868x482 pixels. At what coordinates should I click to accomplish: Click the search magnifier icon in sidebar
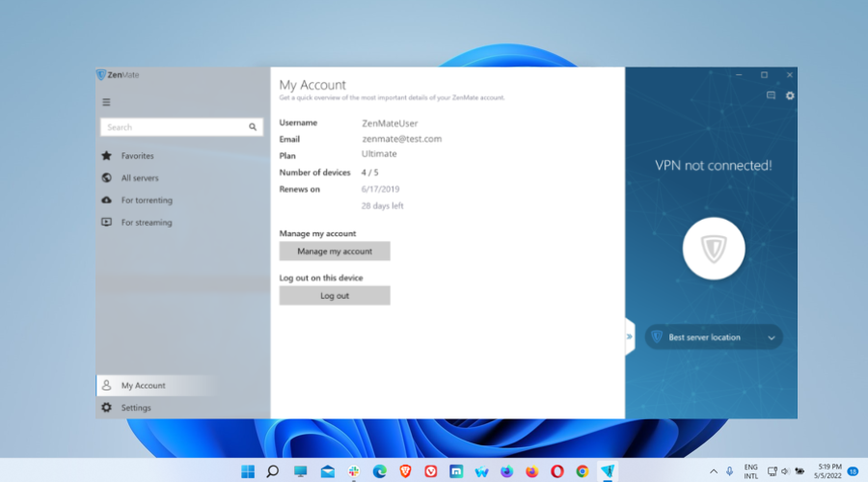coord(253,127)
